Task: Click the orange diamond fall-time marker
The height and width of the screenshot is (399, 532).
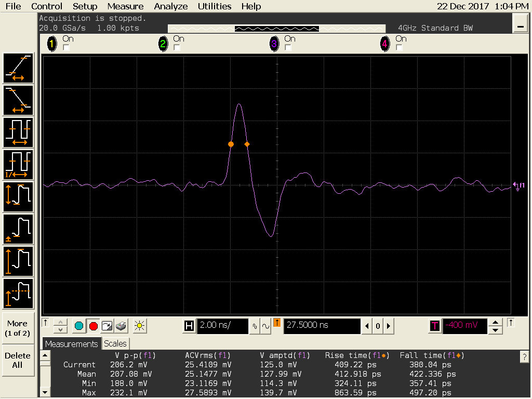Action: [247, 144]
